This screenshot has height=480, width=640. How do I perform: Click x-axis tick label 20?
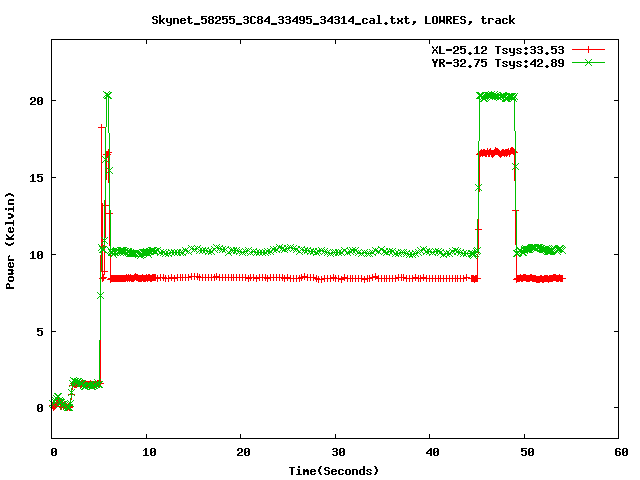pos(243,452)
